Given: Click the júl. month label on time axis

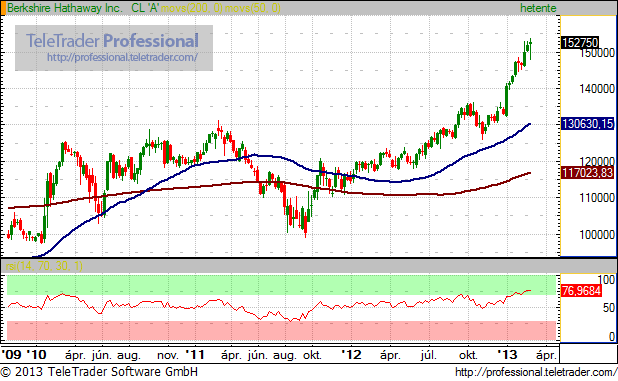Looking at the screenshot, I should point(429,355).
